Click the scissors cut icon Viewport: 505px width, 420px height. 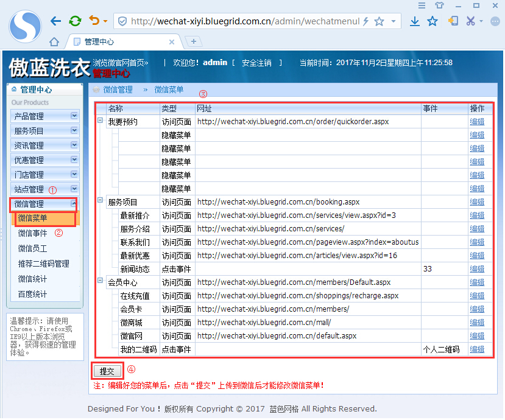pyautogui.click(x=471, y=20)
